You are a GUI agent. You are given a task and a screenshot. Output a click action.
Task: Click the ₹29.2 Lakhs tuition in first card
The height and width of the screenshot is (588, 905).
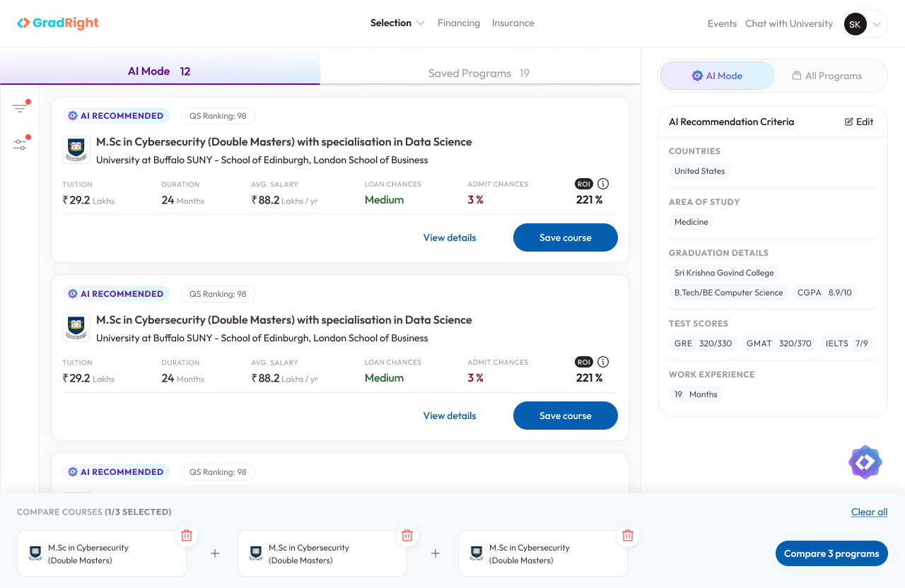pos(88,200)
